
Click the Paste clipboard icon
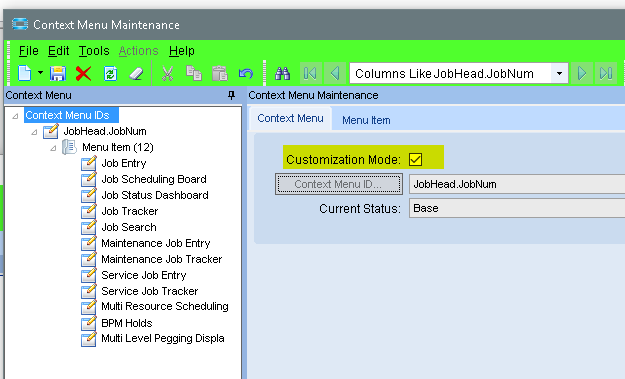[x=220, y=73]
